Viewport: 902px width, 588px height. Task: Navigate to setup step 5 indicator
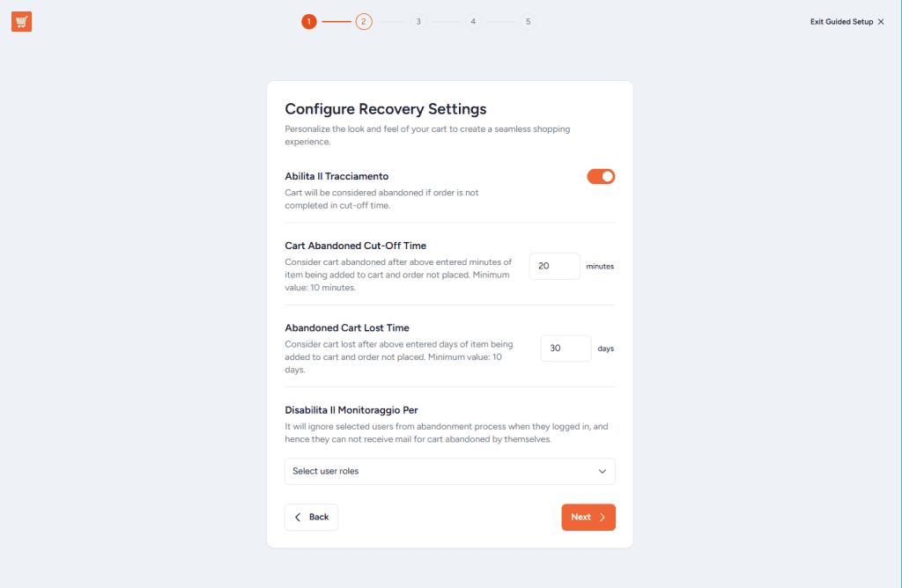[529, 22]
